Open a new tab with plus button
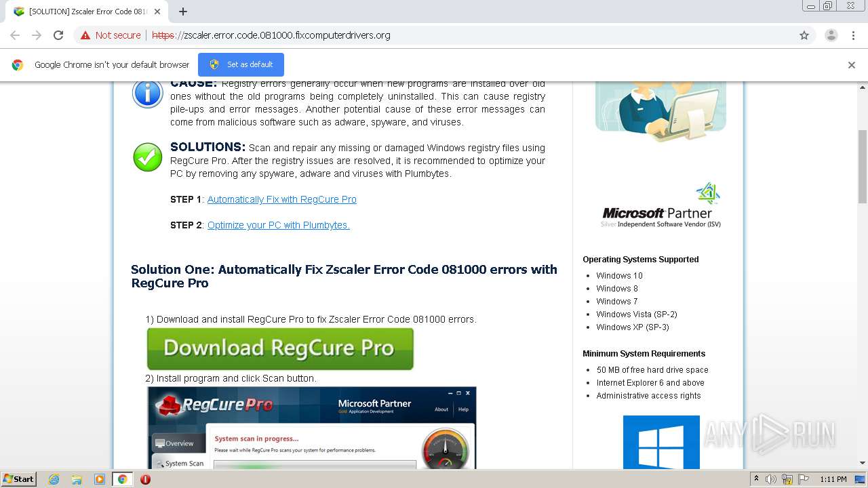The width and height of the screenshot is (868, 488). coord(182,12)
